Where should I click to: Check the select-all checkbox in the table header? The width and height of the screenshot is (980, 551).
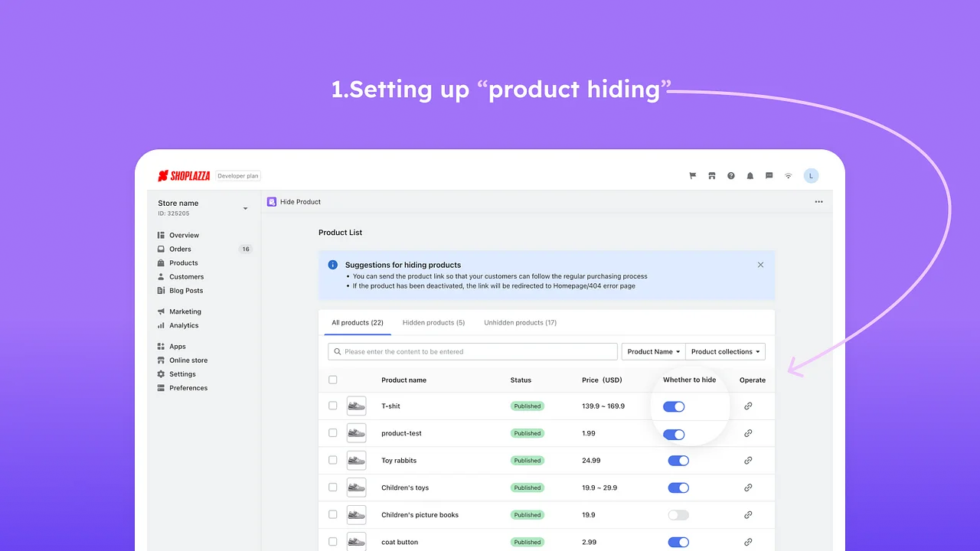[x=333, y=380]
